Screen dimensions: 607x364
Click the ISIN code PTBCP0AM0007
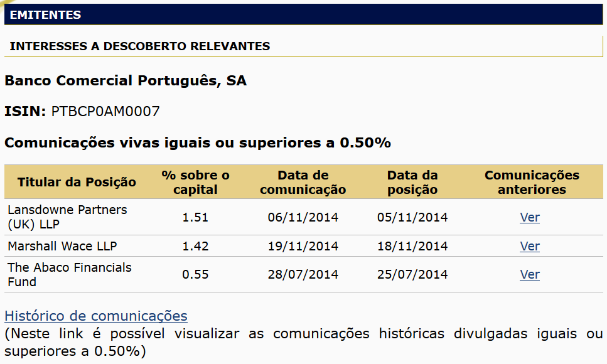click(105, 112)
